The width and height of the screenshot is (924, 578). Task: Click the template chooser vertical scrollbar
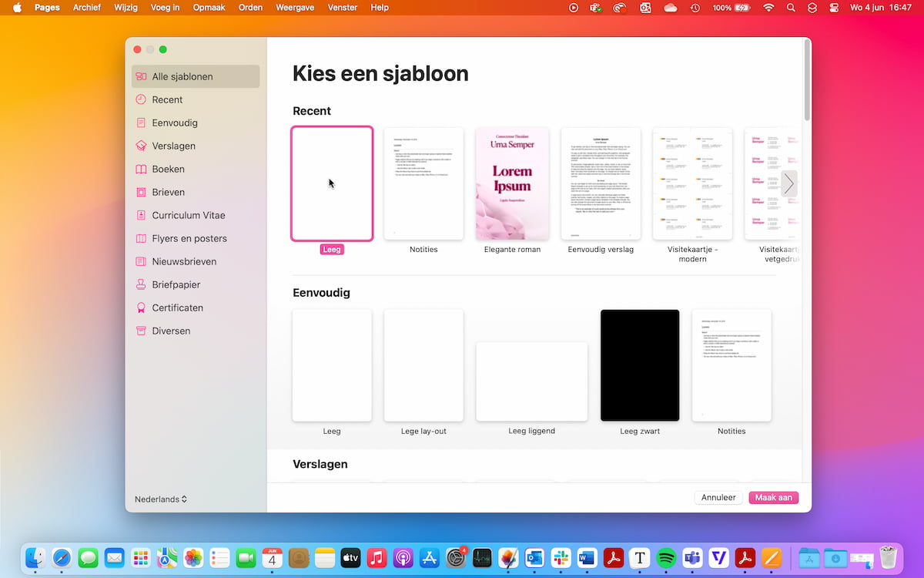click(806, 81)
